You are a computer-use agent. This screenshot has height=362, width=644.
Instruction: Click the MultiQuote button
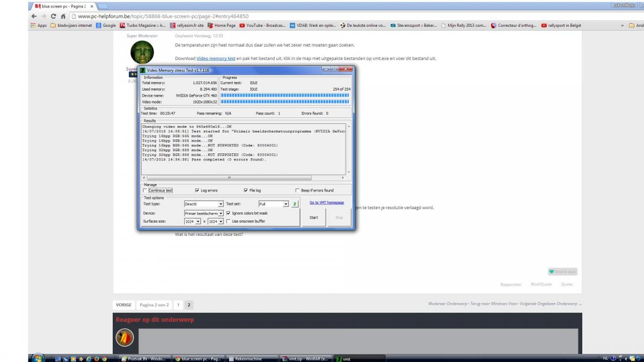point(541,284)
